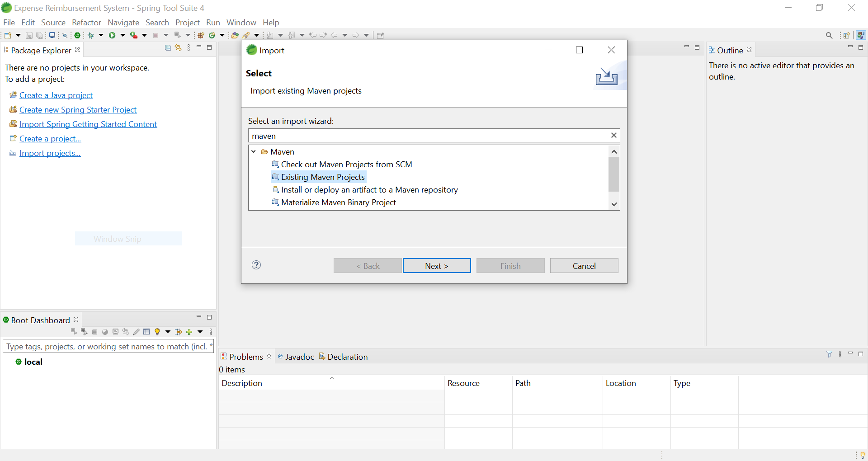Image resolution: width=868 pixels, height=461 pixels.
Task: Open Package Explorer view menu
Action: 189,48
